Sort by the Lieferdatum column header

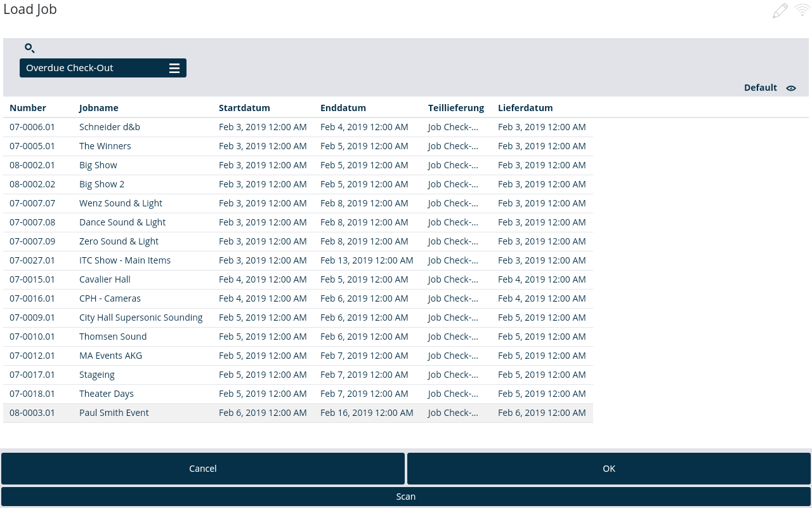[525, 108]
